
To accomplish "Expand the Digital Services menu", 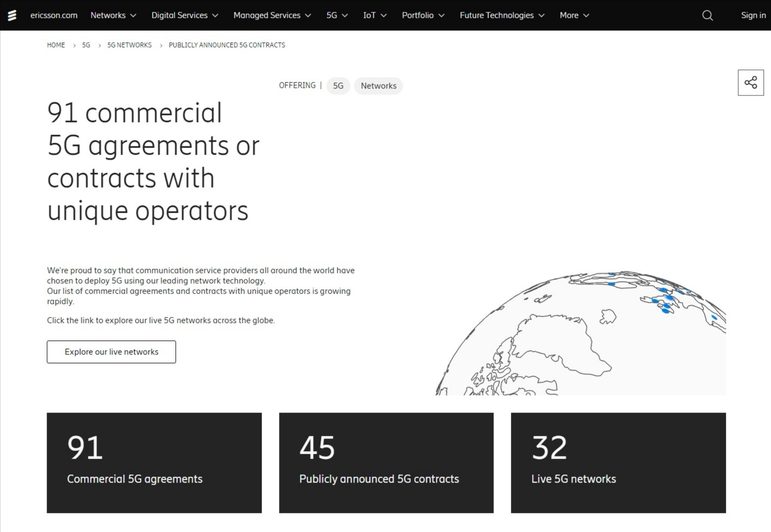I will (185, 15).
